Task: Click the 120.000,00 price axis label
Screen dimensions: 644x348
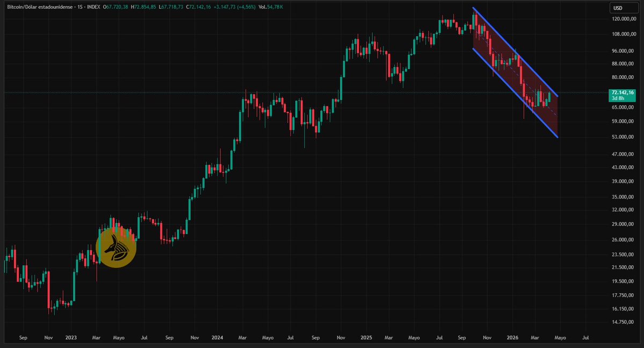Action: [x=624, y=19]
